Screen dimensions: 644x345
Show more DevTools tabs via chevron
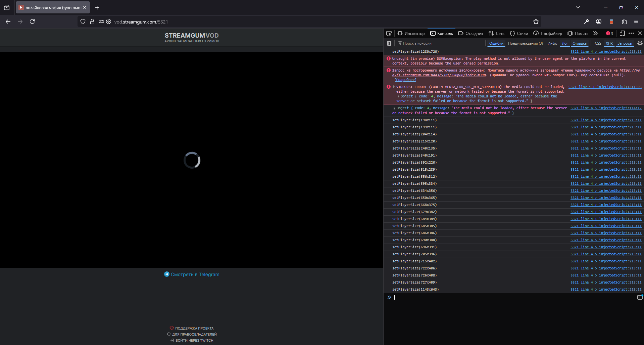(x=595, y=33)
